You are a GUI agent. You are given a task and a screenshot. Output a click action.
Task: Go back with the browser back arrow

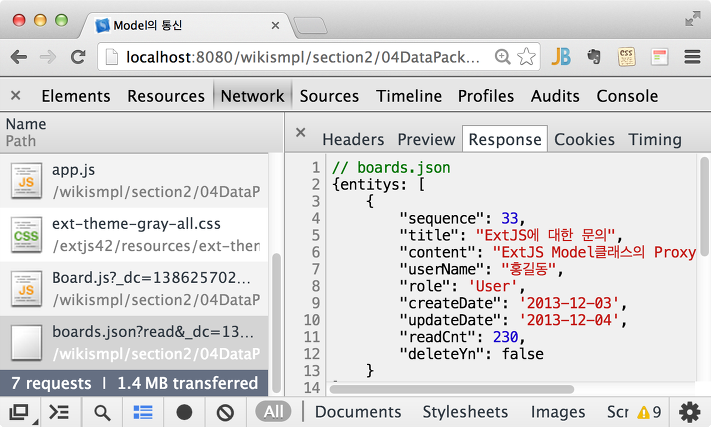[19, 57]
